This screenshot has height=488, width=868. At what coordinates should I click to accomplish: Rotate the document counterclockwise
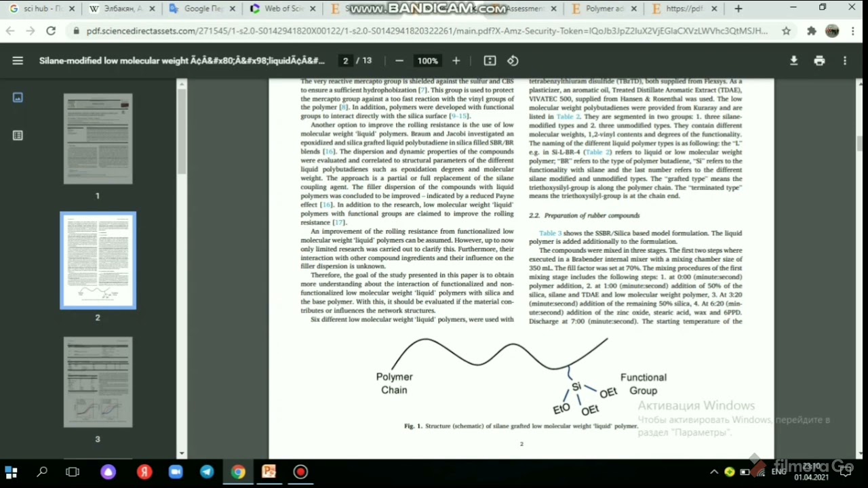(513, 60)
